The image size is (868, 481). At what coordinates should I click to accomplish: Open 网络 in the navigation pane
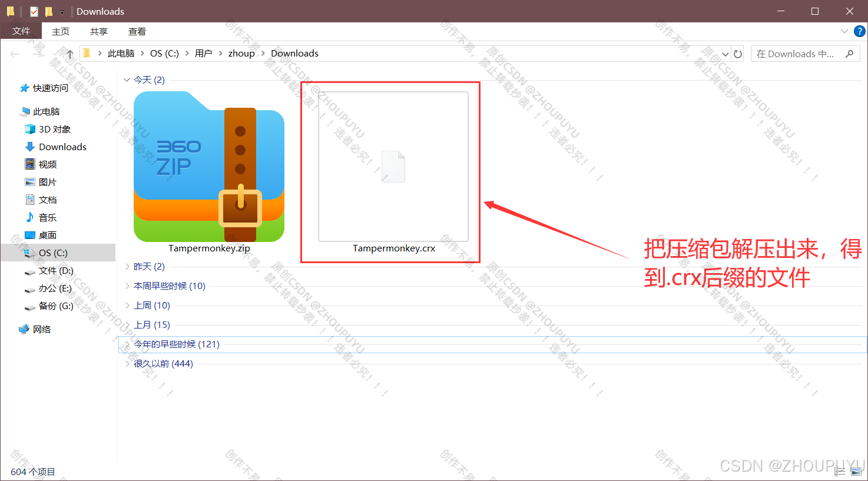tap(41, 330)
